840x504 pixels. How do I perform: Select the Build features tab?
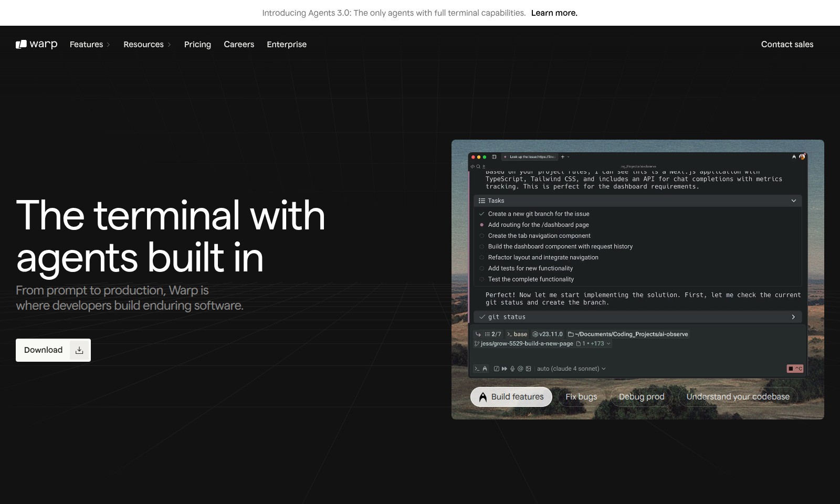(x=511, y=397)
